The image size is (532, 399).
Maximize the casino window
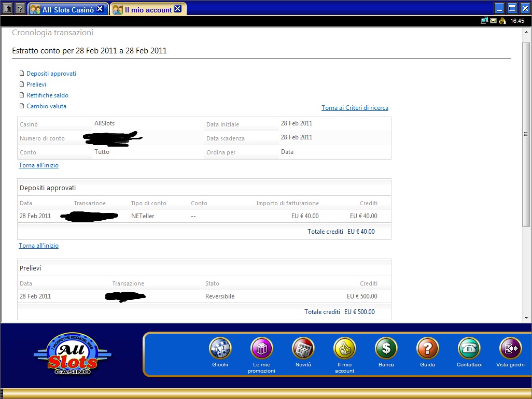click(512, 8)
